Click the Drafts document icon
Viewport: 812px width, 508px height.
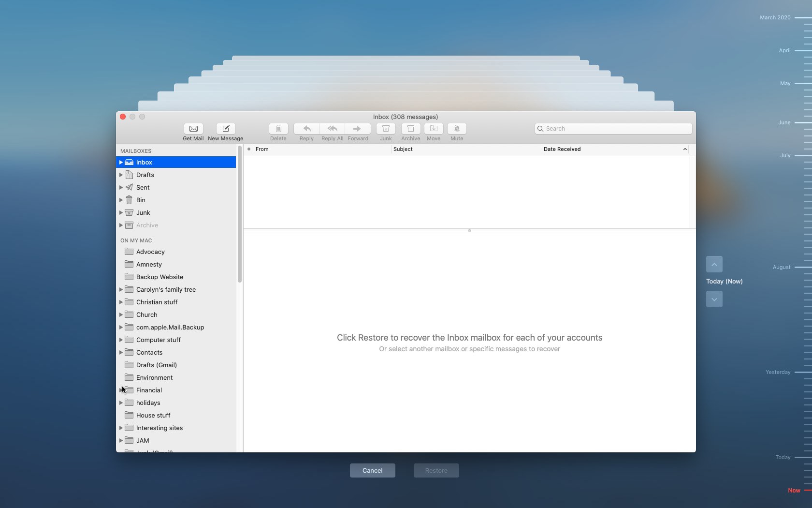pyautogui.click(x=129, y=175)
